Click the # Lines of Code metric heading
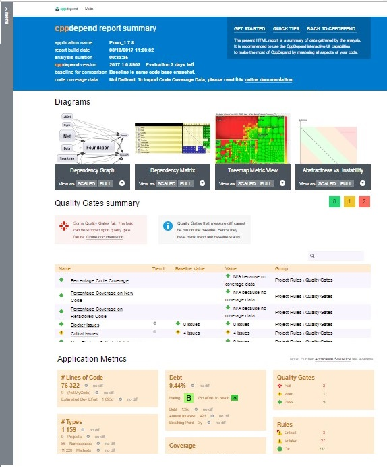387x467 pixels. click(x=82, y=377)
